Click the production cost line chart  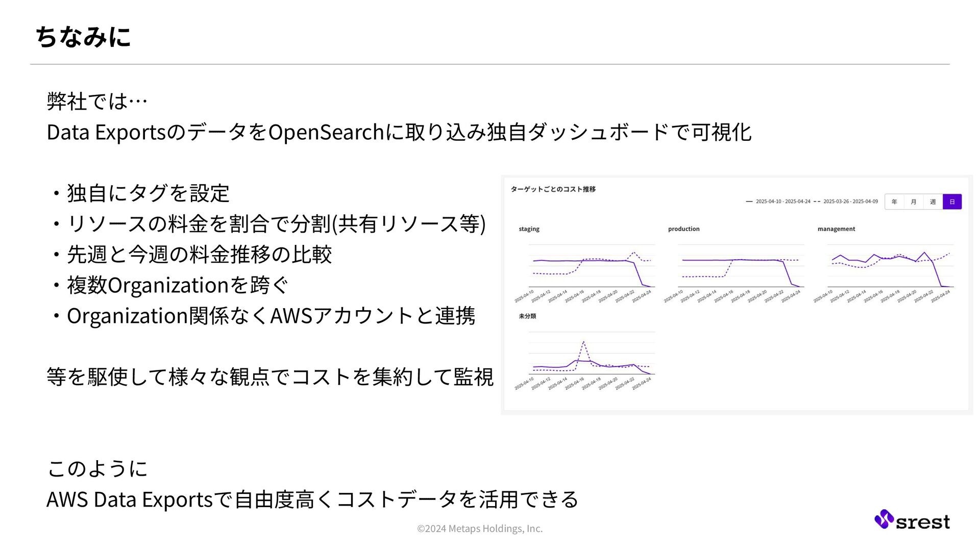point(740,266)
